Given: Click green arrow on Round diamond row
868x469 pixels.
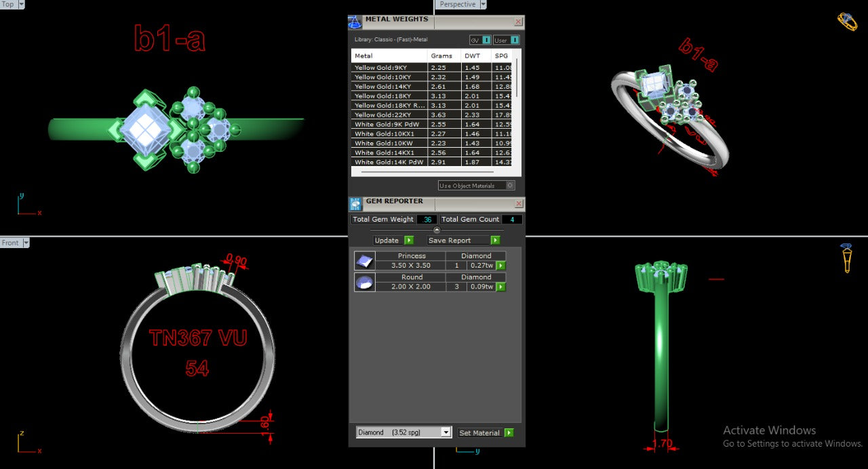Looking at the screenshot, I should tap(500, 287).
